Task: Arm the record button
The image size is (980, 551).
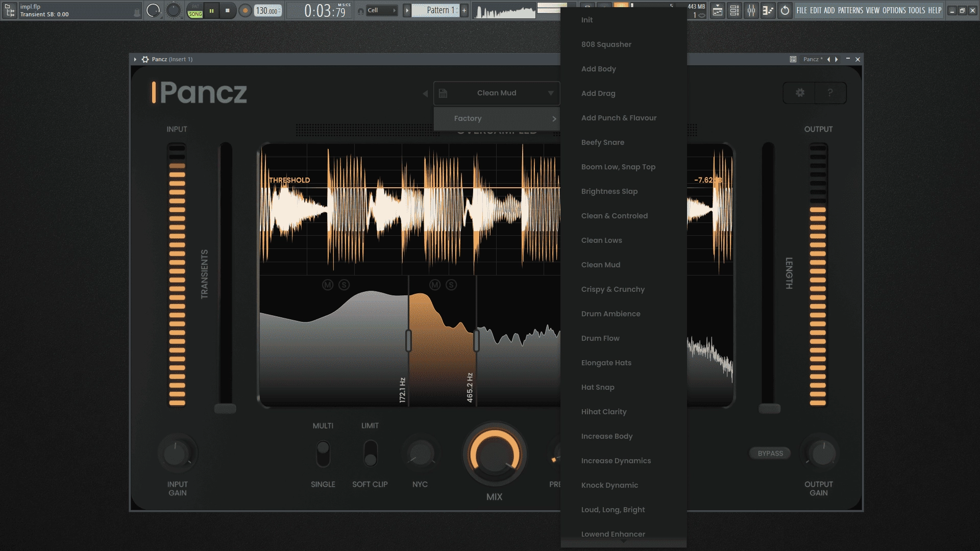Action: point(245,10)
